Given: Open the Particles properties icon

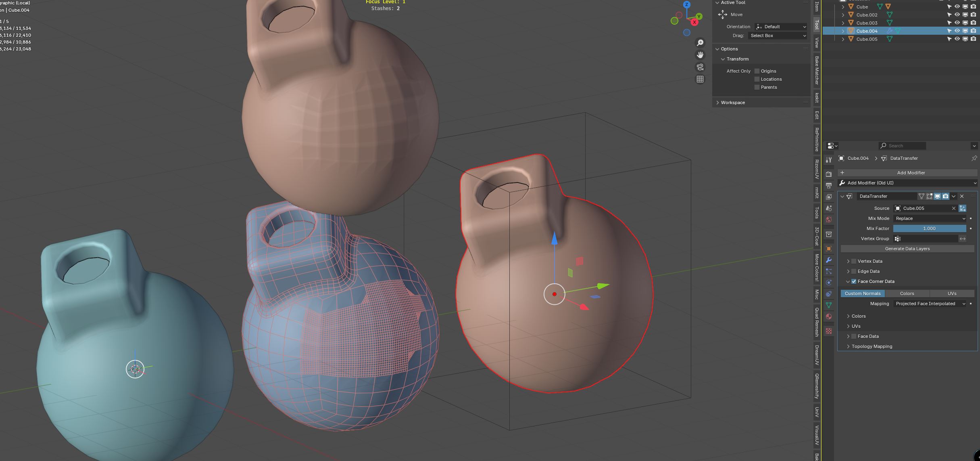Looking at the screenshot, I should 829,271.
